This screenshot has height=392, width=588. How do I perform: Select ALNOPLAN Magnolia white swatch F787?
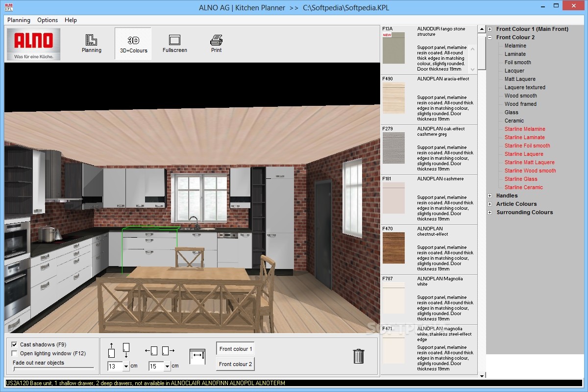tap(393, 298)
